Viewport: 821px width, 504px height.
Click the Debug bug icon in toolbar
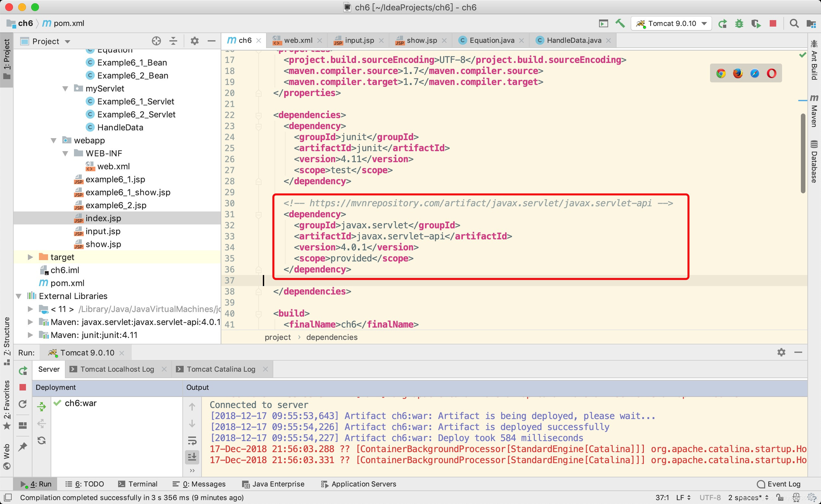[739, 23]
